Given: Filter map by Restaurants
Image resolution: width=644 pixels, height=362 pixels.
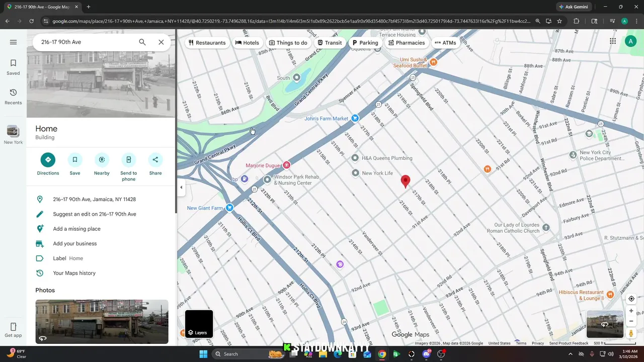Looking at the screenshot, I should coord(207,43).
